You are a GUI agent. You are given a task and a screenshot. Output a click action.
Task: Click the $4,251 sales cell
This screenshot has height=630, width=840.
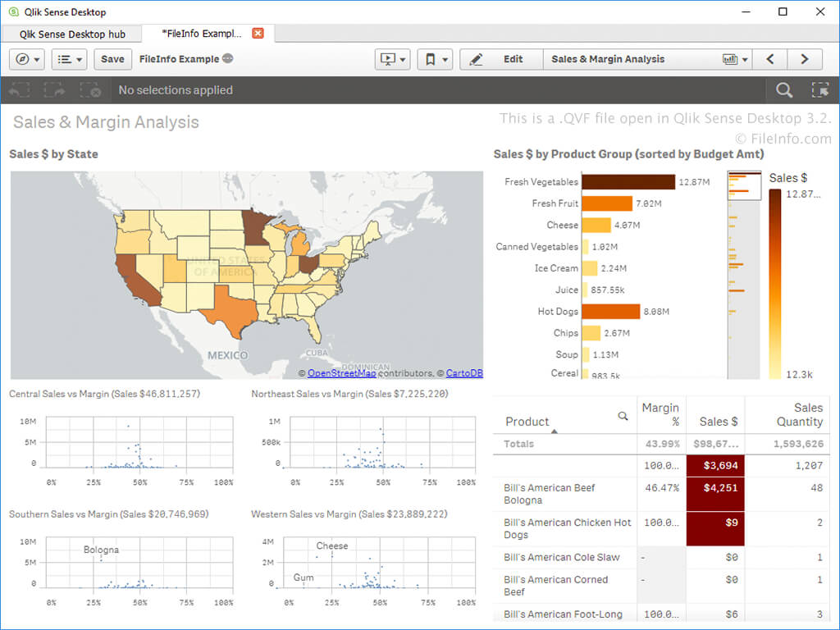(x=715, y=494)
